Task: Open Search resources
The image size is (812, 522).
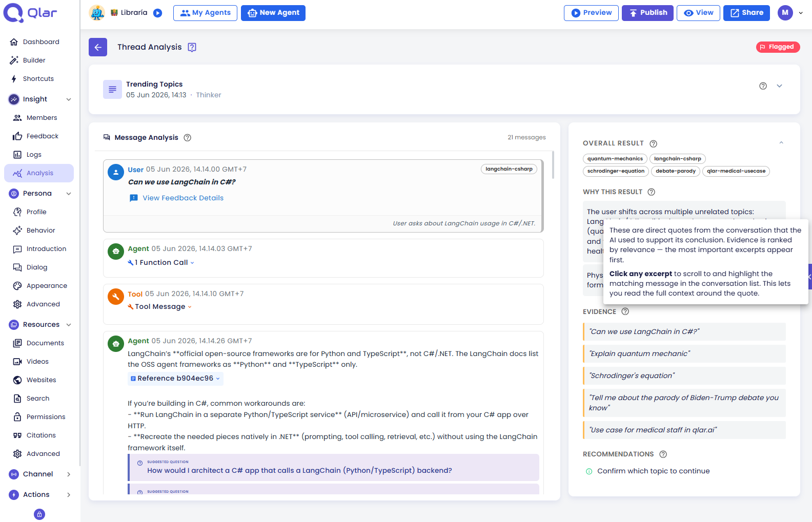Action: 39,399
